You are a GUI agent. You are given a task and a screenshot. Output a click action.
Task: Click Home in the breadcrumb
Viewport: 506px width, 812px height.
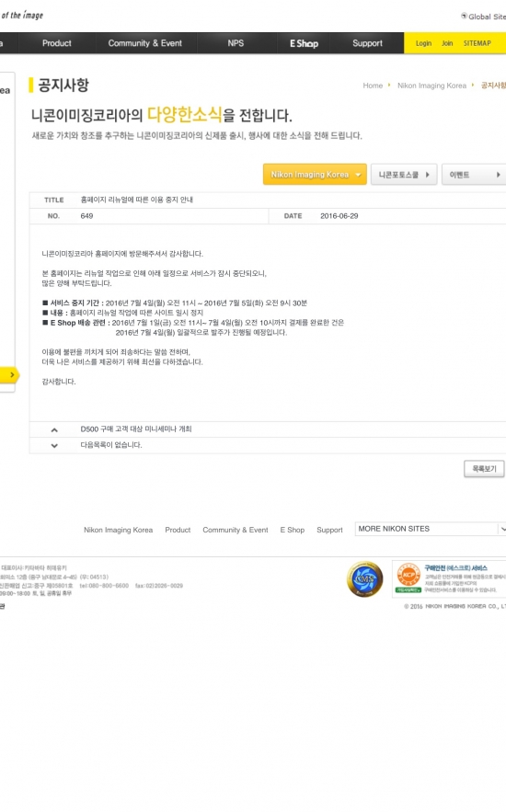click(373, 86)
